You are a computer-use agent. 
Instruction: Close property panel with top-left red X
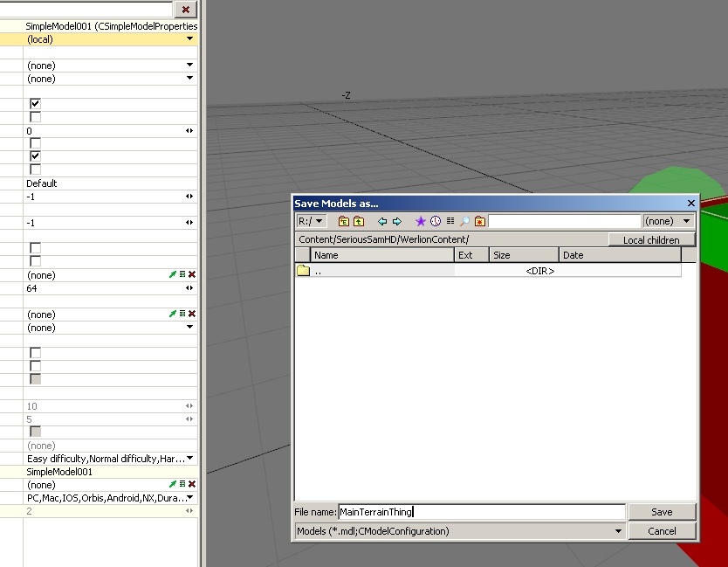point(186,10)
